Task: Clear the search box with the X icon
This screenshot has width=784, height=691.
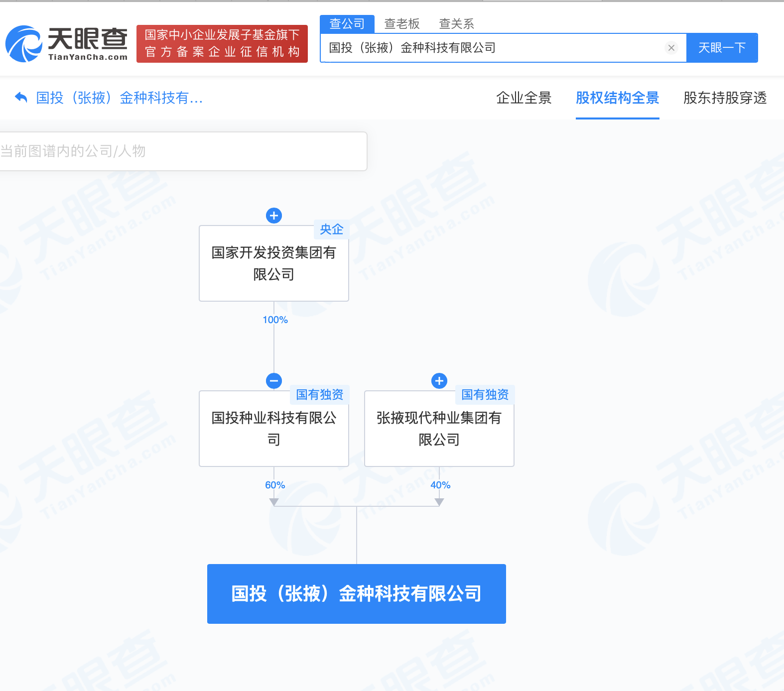Action: [x=671, y=48]
